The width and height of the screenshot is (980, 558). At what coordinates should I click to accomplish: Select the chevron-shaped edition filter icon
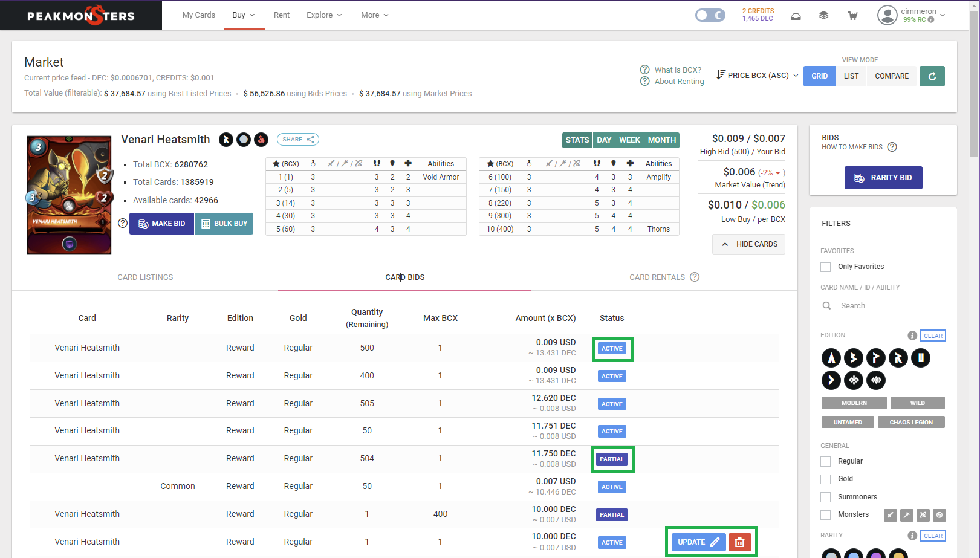click(831, 380)
